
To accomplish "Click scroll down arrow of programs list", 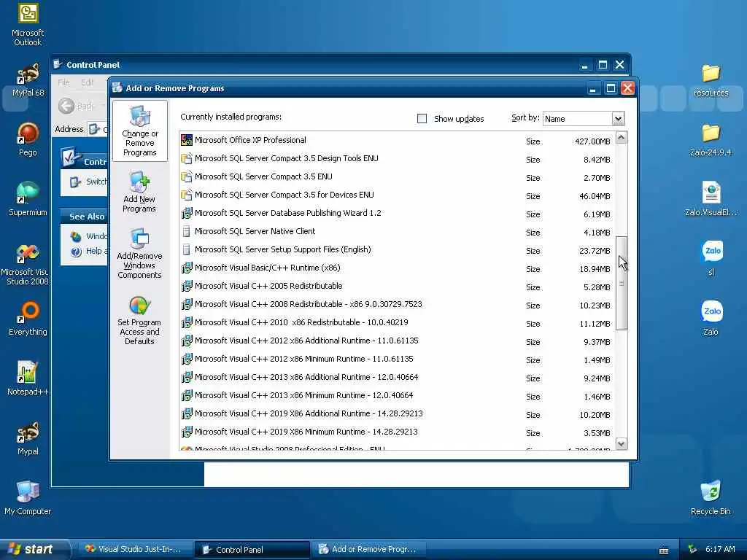I will tap(622, 444).
